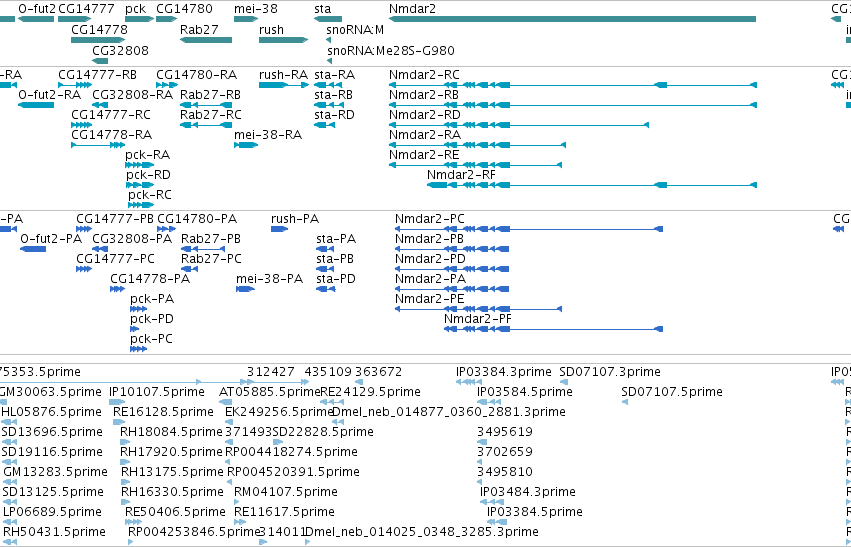Click the pck-RA transcript label
851x547 pixels.
pos(147,155)
